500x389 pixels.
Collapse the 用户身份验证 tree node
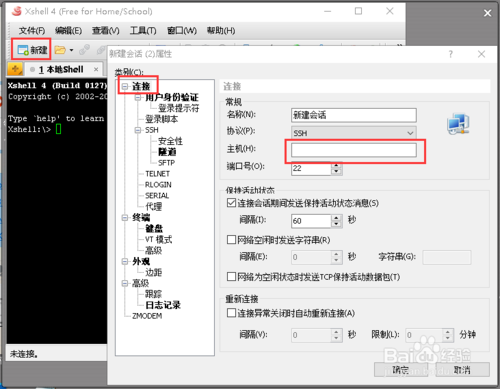[138, 98]
